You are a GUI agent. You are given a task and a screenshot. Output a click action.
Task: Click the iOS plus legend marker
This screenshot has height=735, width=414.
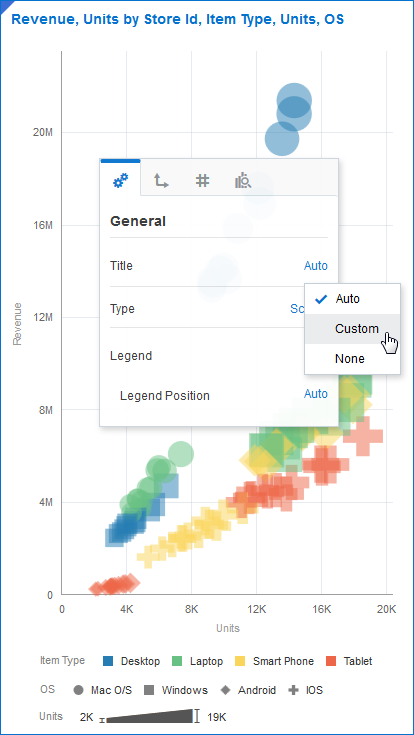click(294, 690)
